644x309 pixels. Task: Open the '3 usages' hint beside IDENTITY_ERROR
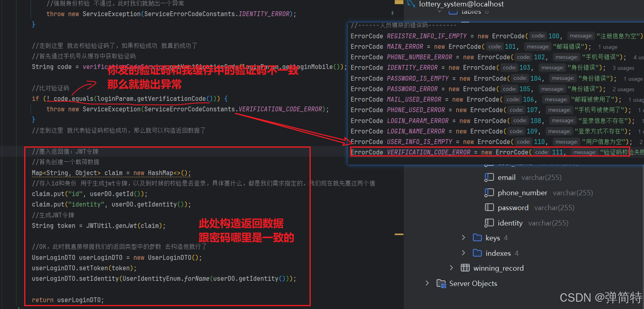click(623, 68)
